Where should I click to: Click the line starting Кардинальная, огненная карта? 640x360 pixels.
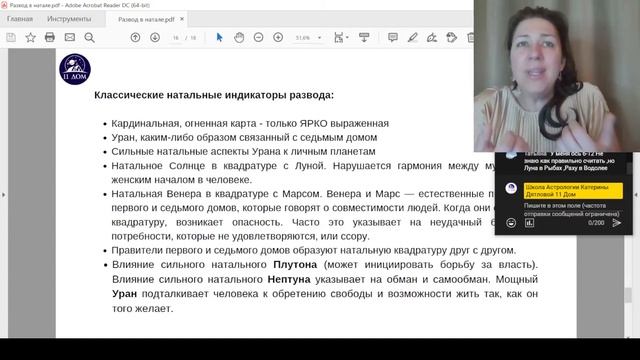click(250, 123)
